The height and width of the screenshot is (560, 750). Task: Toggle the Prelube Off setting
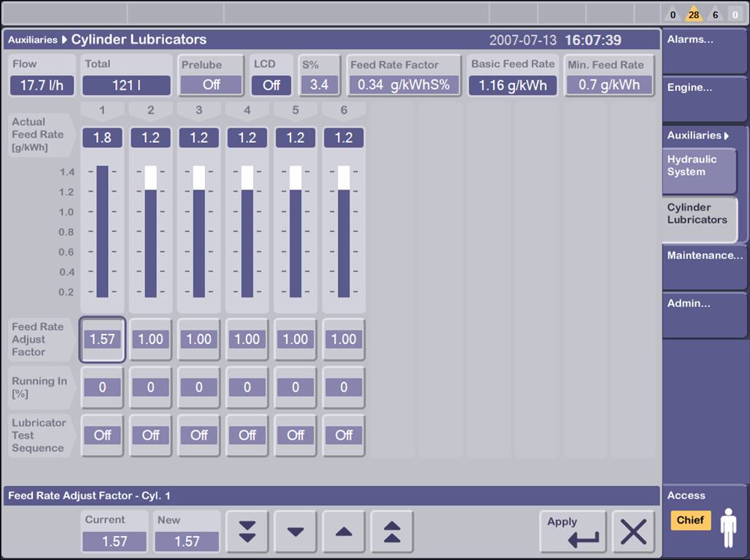pyautogui.click(x=210, y=85)
